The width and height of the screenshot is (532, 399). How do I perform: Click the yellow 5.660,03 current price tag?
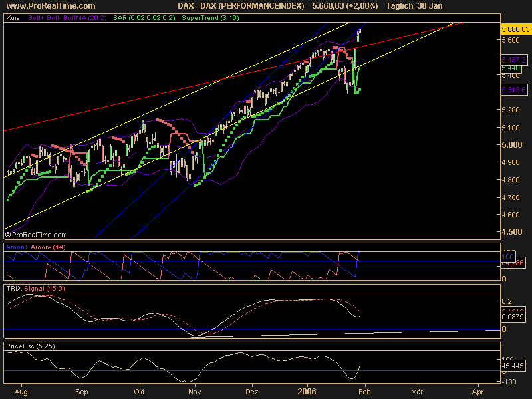point(515,29)
